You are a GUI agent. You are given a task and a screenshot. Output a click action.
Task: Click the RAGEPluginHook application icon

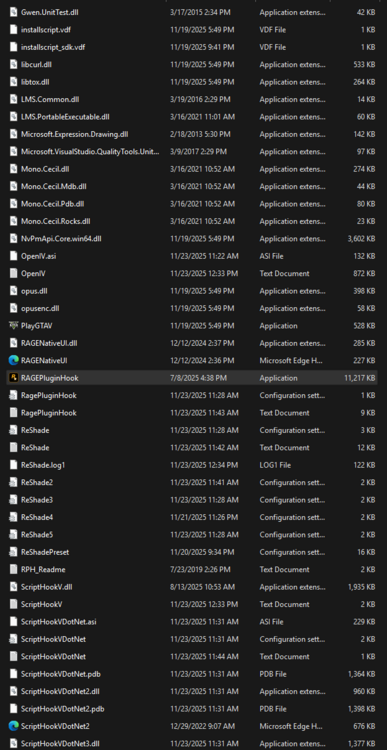(x=13, y=378)
